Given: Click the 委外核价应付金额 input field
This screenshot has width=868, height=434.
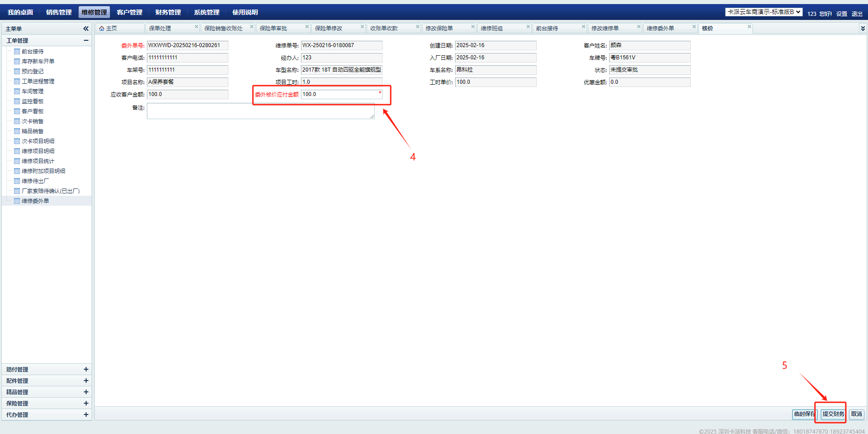Looking at the screenshot, I should pyautogui.click(x=339, y=94).
